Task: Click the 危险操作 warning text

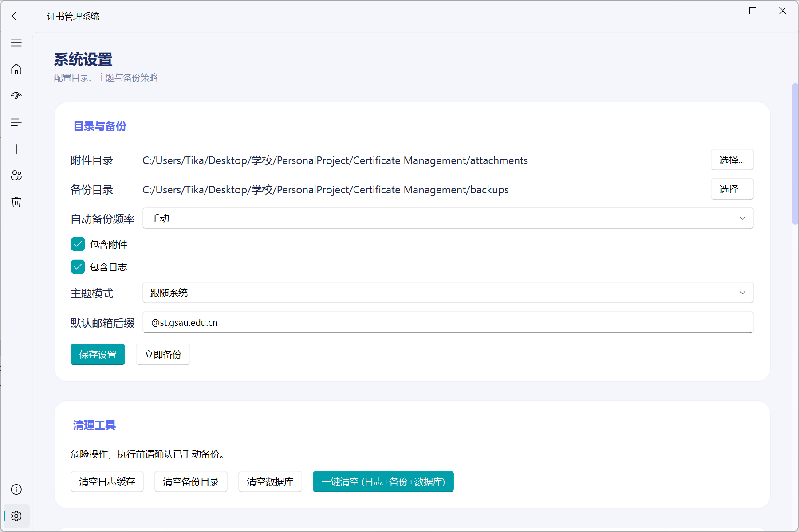Action: pos(149,454)
